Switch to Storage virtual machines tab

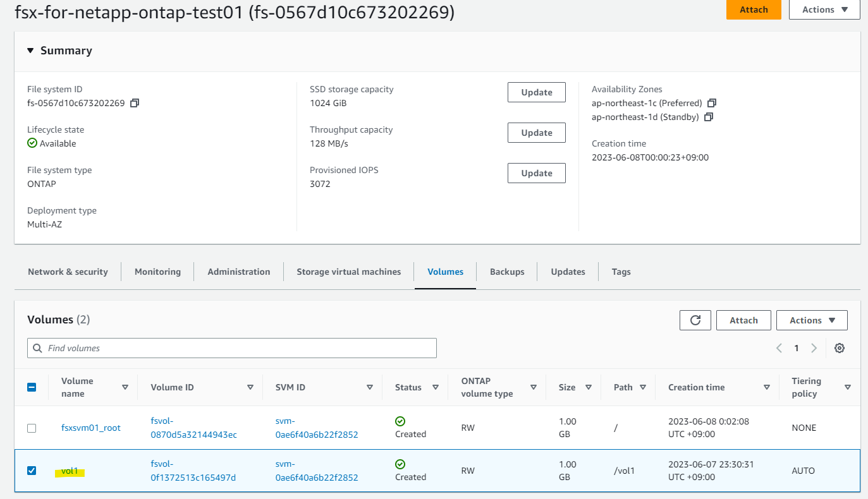pyautogui.click(x=349, y=272)
